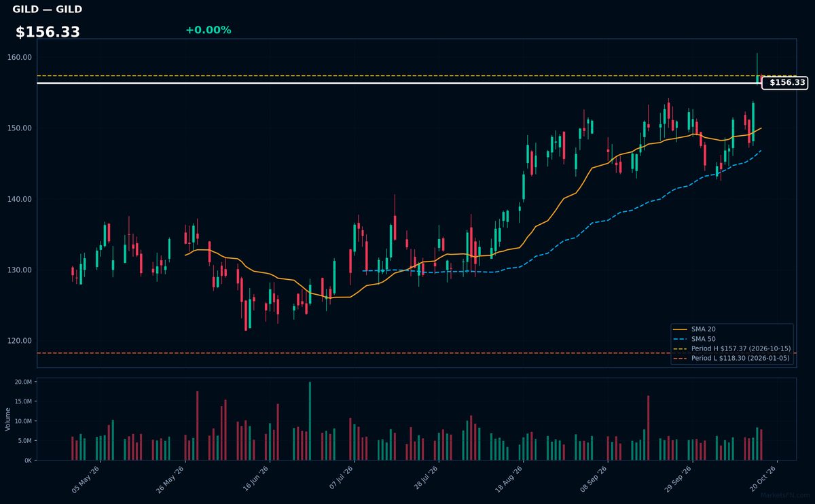
Task: Click the 15.0M volume axis label
Action: click(x=23, y=402)
